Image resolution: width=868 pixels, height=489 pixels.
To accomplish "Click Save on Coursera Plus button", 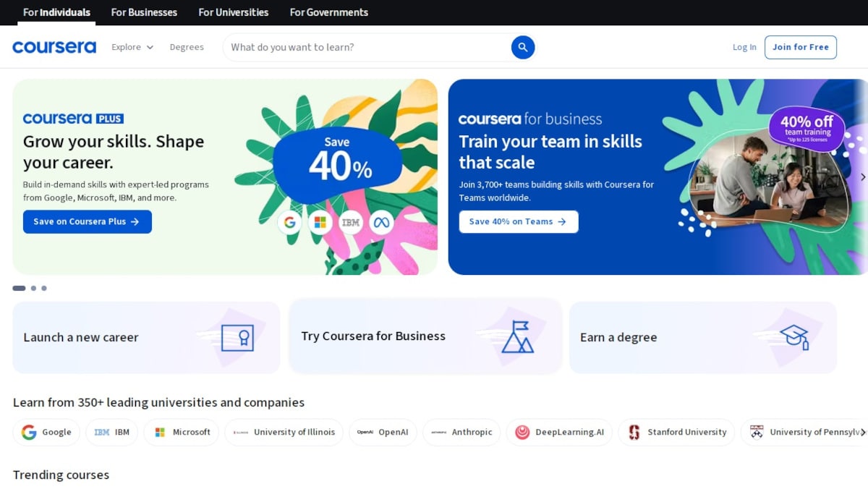I will (88, 221).
